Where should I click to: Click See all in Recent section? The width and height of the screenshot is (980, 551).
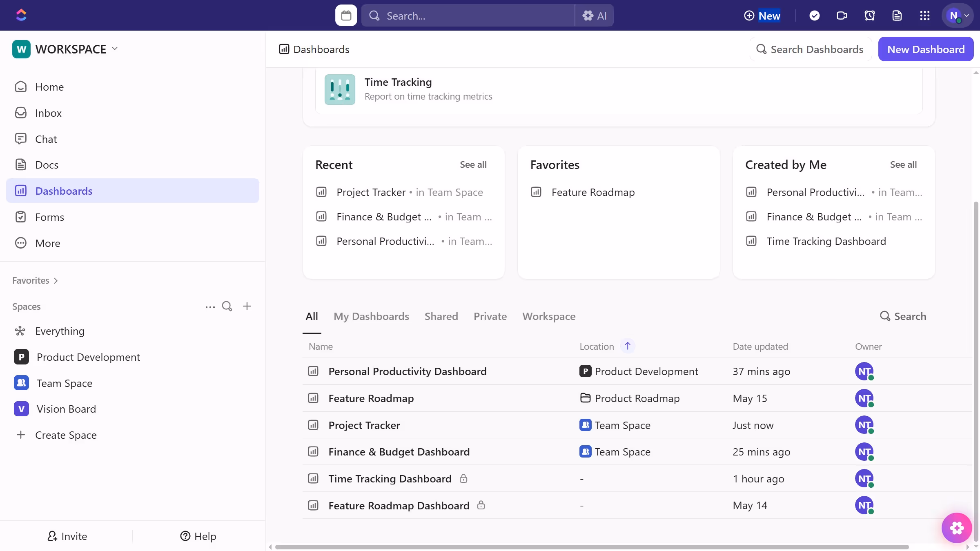[x=473, y=164]
